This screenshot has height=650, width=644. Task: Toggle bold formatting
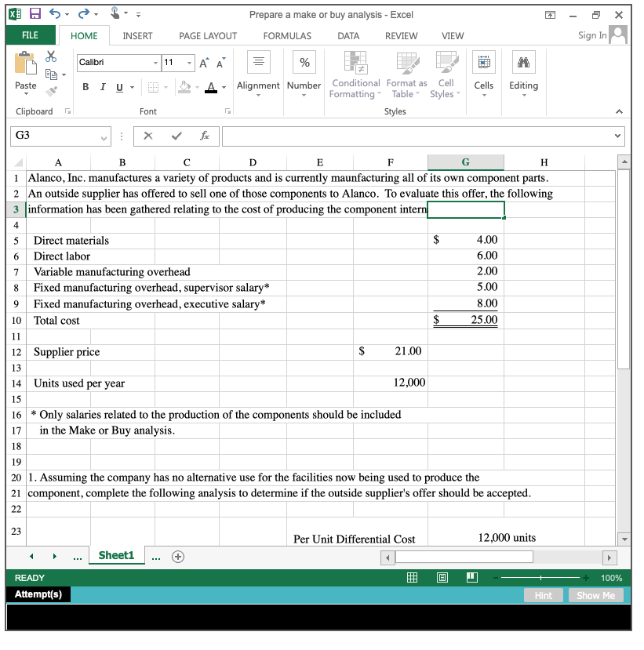pyautogui.click(x=85, y=87)
